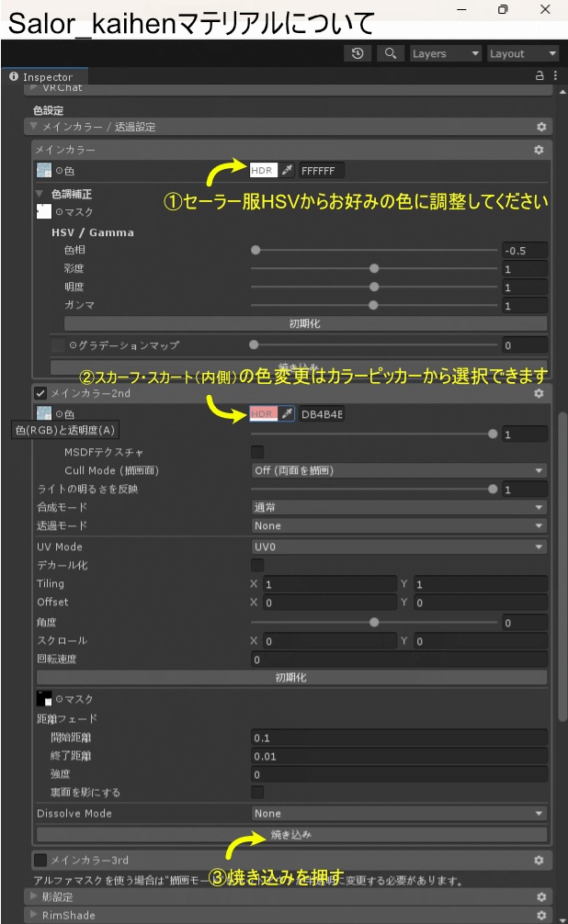Open the メインカラー2nd HDR color swatch
Viewport: 568px width, 924px height.
(x=263, y=413)
